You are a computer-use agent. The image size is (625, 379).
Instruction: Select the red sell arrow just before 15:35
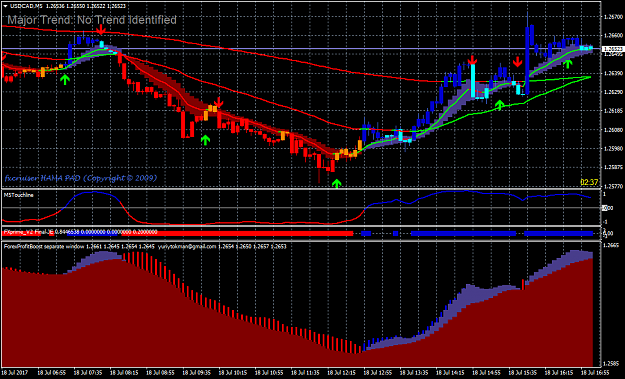(517, 61)
